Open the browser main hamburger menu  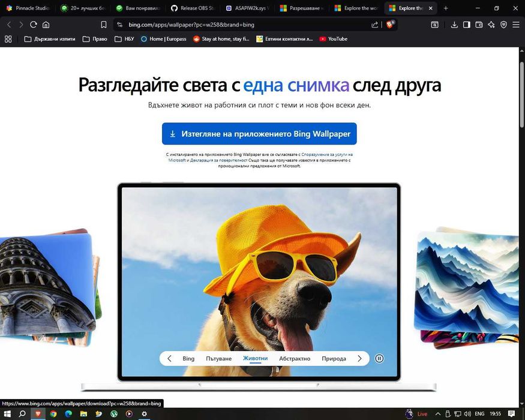(516, 25)
